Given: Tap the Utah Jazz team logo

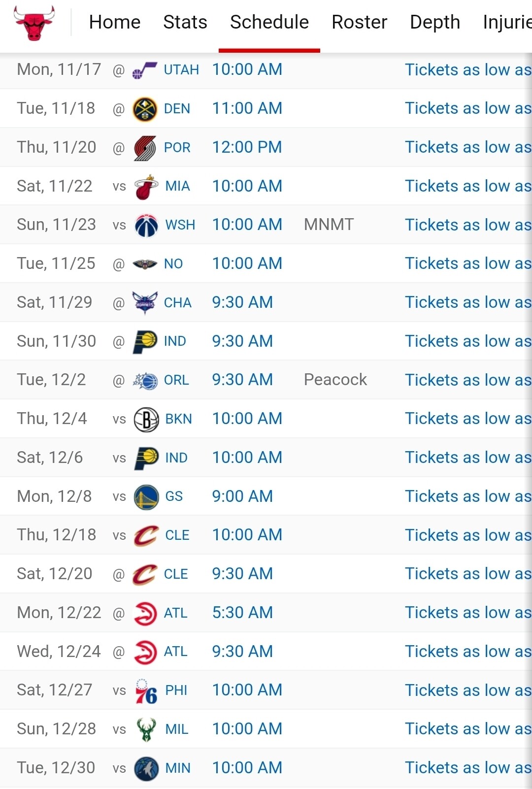Looking at the screenshot, I should click(145, 70).
